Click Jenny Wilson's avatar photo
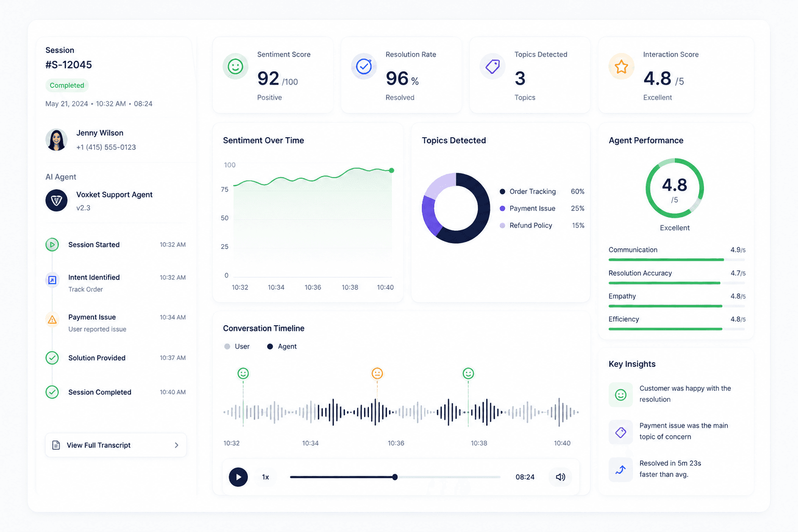798x532 pixels. [x=56, y=140]
